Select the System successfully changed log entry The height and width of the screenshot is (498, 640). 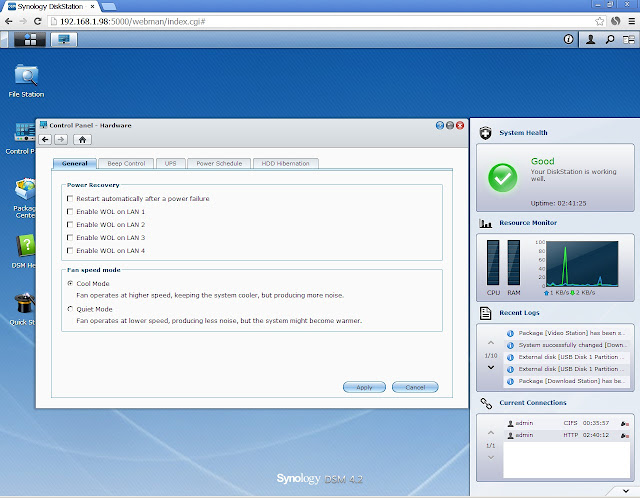(x=567, y=345)
